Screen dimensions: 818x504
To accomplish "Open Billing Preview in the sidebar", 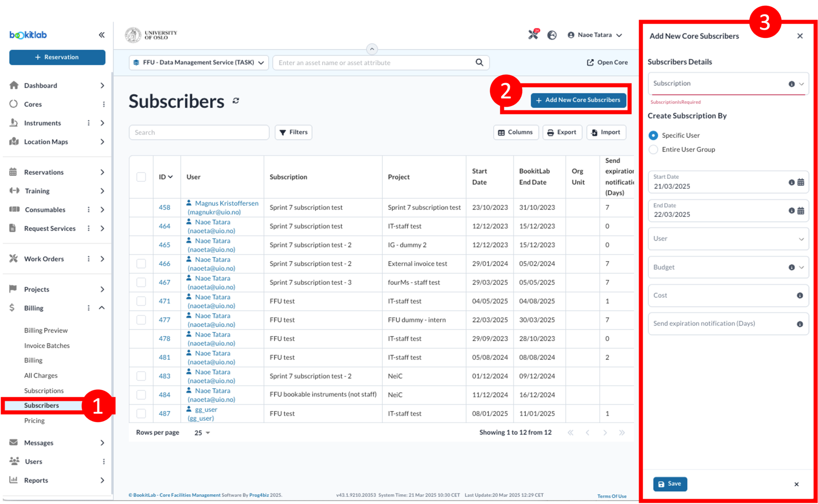I will pyautogui.click(x=46, y=330).
